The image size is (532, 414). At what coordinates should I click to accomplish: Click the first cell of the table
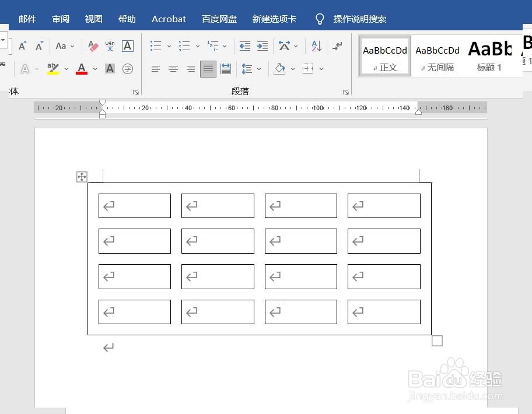(135, 206)
